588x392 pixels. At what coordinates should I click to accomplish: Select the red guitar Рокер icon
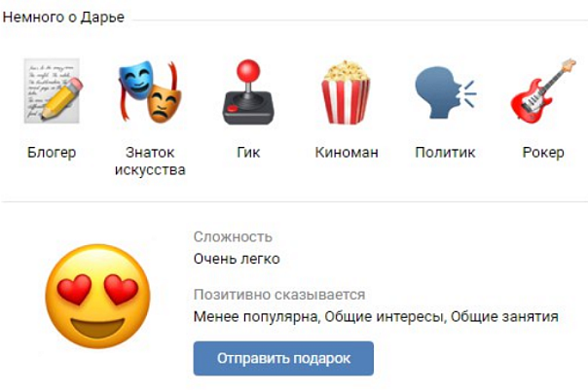tap(543, 91)
